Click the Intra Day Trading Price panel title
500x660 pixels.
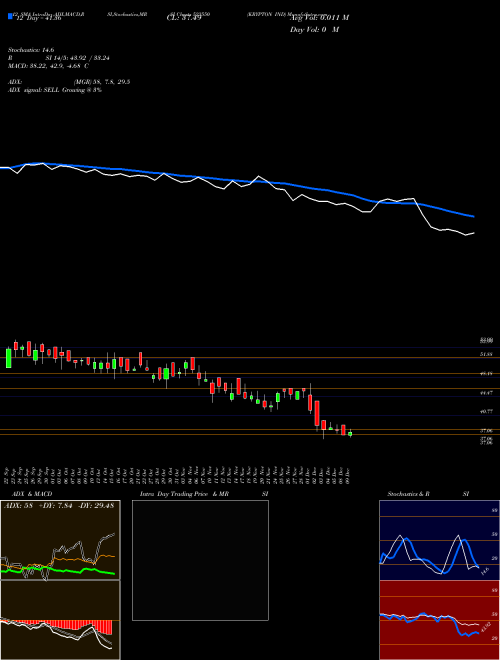click(x=204, y=494)
